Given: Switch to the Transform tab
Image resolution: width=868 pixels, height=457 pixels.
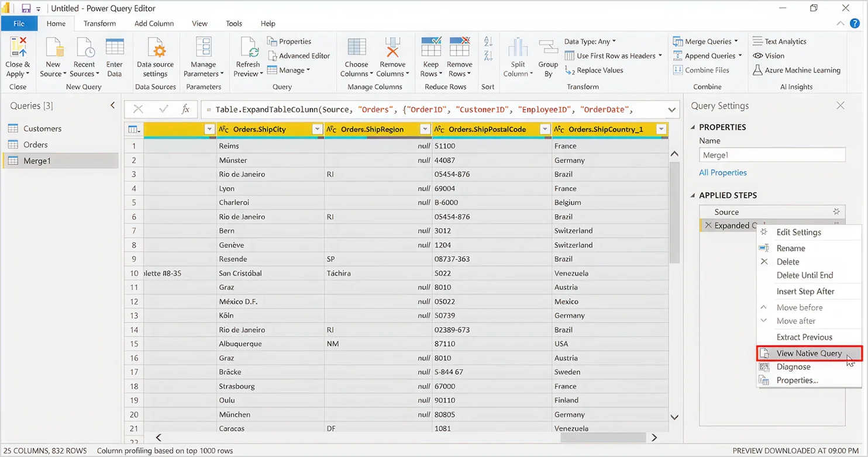Looking at the screenshot, I should [99, 23].
